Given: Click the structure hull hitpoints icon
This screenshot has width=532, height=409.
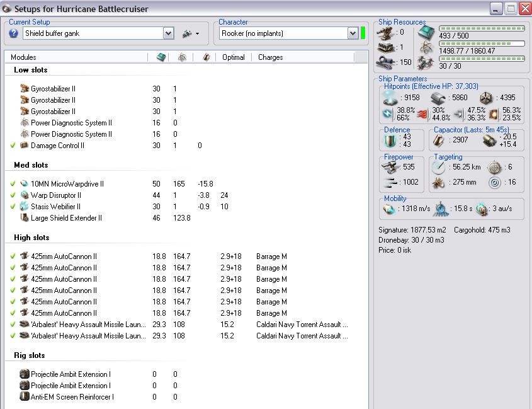Looking at the screenshot, I should coord(485,98).
